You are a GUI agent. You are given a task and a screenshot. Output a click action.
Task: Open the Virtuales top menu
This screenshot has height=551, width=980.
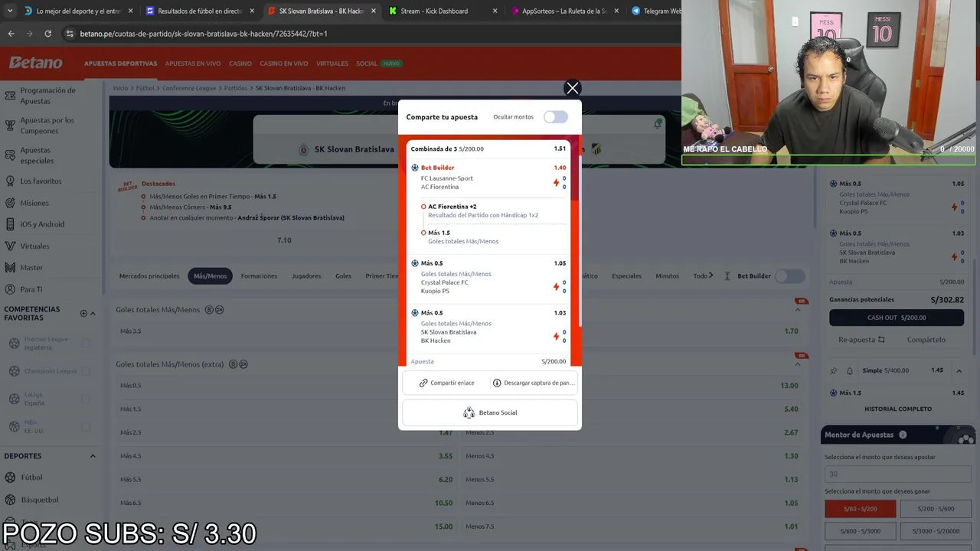(332, 64)
